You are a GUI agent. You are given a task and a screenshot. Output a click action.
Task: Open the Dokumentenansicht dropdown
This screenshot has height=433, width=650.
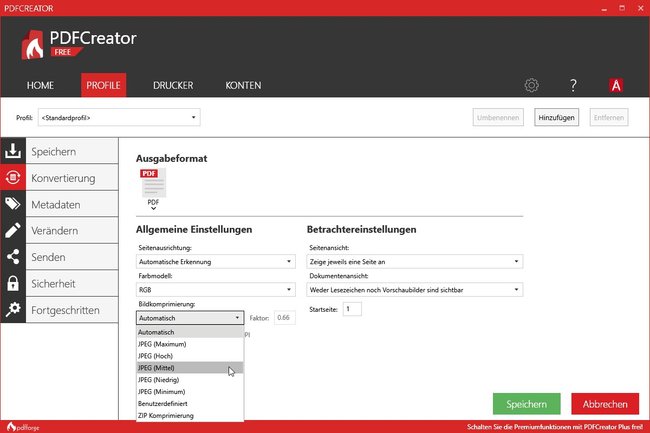[x=415, y=290]
